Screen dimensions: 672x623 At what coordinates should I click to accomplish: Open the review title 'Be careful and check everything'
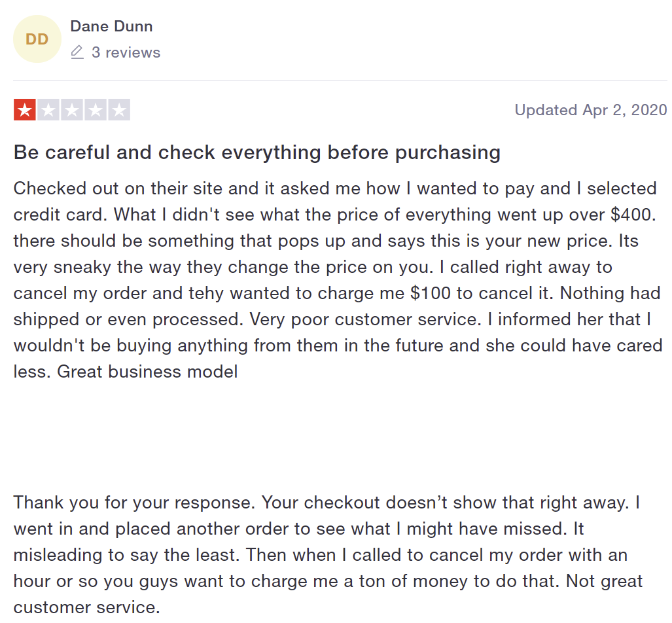coord(256,152)
